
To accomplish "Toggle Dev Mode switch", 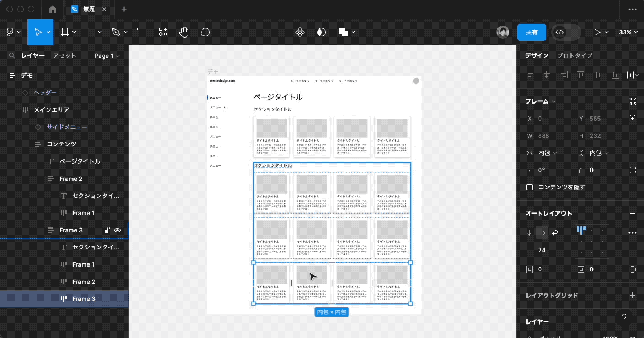I will point(566,32).
